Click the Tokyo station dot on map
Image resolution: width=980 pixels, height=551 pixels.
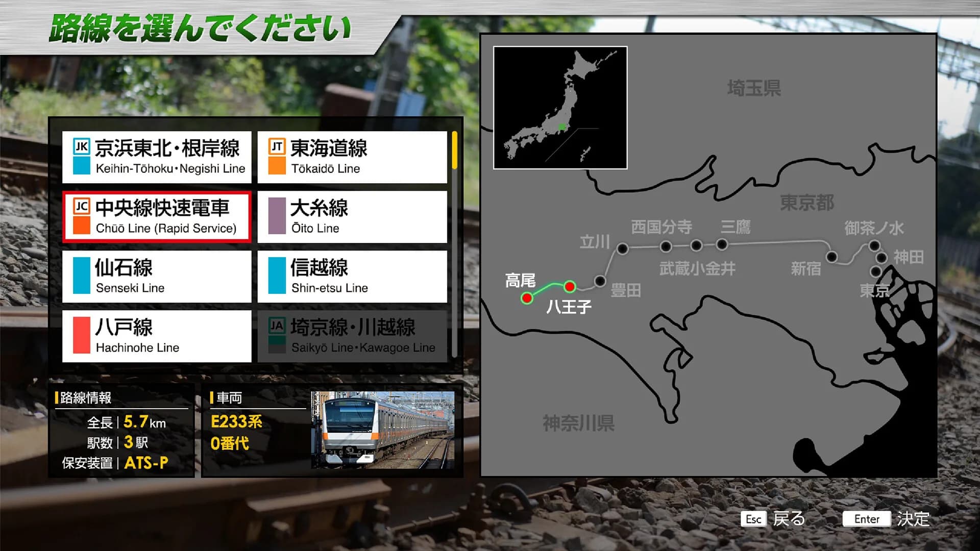coord(876,271)
